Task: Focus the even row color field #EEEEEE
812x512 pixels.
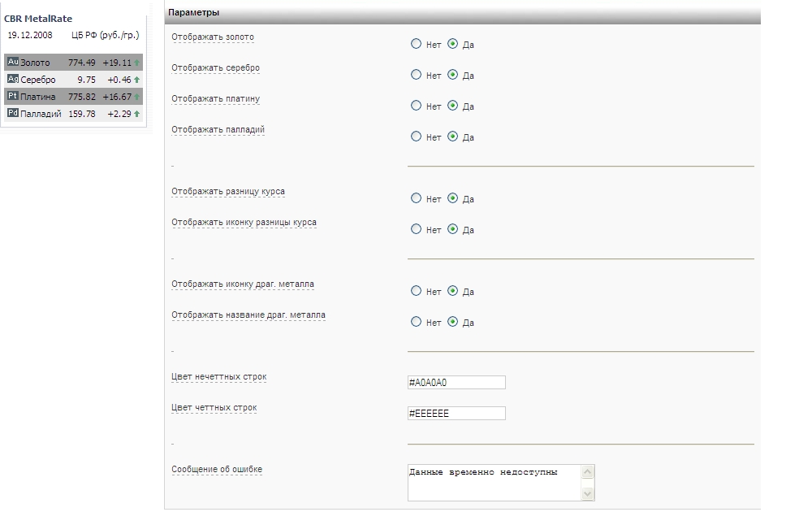Action: coord(456,414)
